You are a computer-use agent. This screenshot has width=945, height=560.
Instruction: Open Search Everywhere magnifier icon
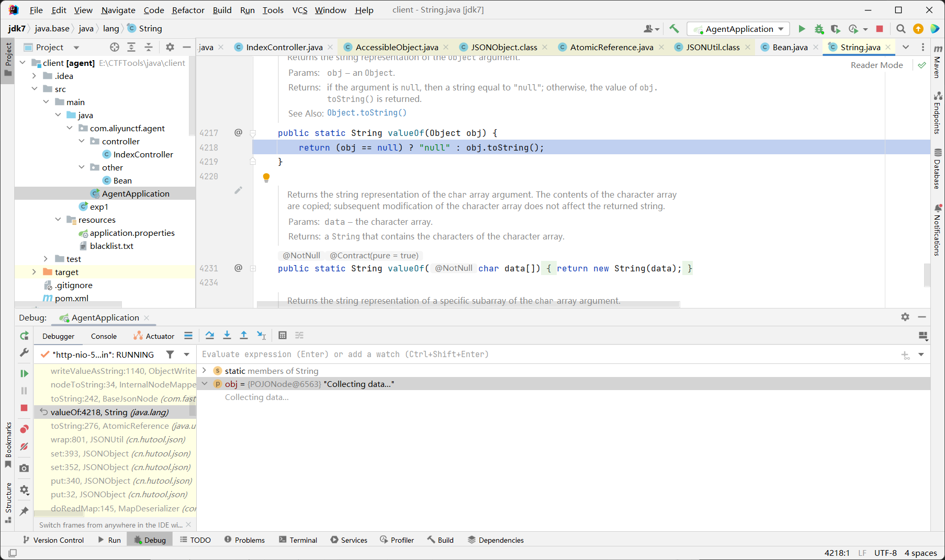tap(901, 29)
